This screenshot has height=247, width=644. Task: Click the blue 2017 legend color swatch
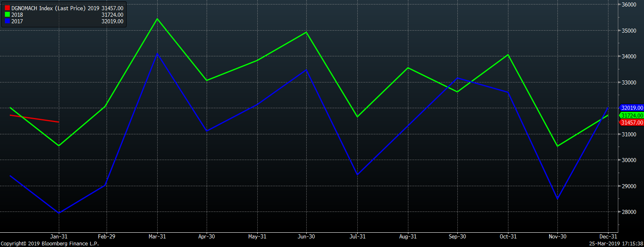[7, 21]
